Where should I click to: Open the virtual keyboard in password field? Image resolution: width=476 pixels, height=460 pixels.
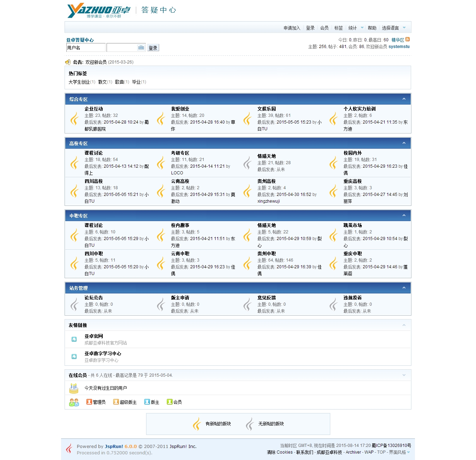click(141, 48)
